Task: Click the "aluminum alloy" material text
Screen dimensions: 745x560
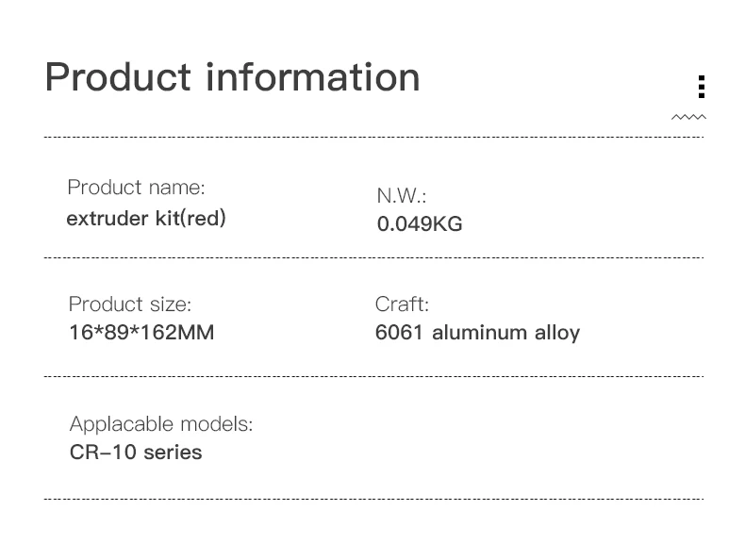Action: point(505,333)
